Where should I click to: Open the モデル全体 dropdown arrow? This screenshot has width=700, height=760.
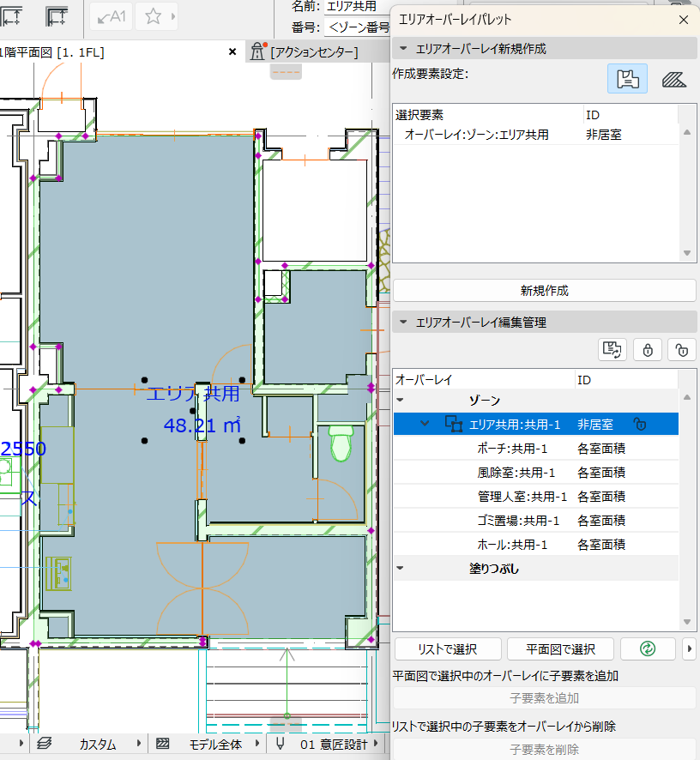tap(257, 743)
